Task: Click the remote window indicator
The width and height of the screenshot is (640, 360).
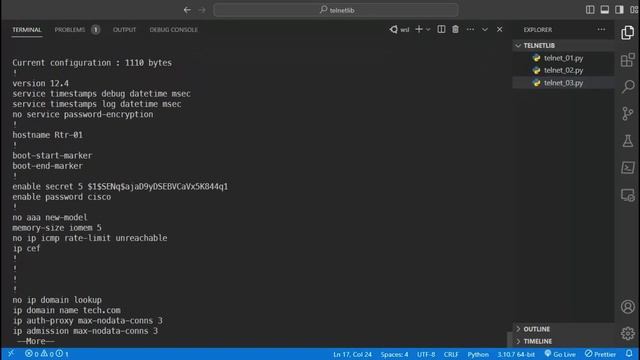Action: 11,353
